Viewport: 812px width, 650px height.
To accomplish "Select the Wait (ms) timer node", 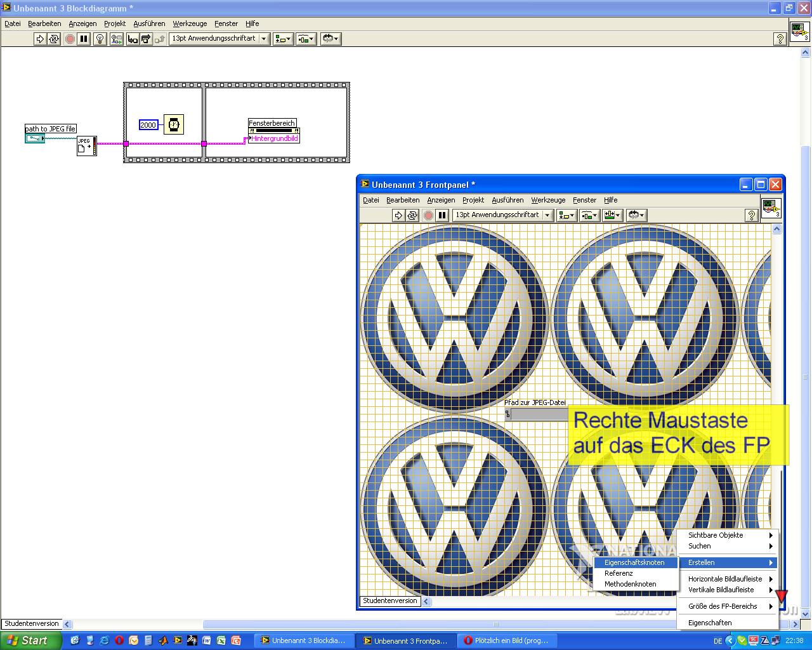I will point(174,124).
